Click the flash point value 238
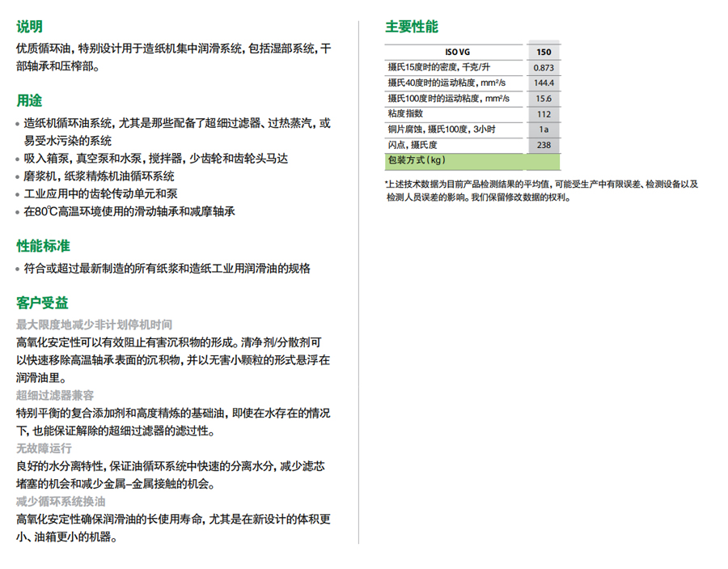 coord(544,145)
